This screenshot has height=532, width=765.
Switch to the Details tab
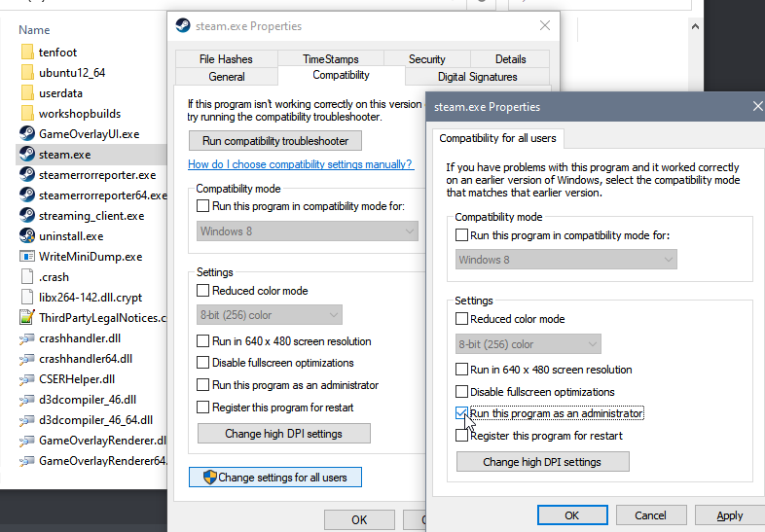coord(510,59)
